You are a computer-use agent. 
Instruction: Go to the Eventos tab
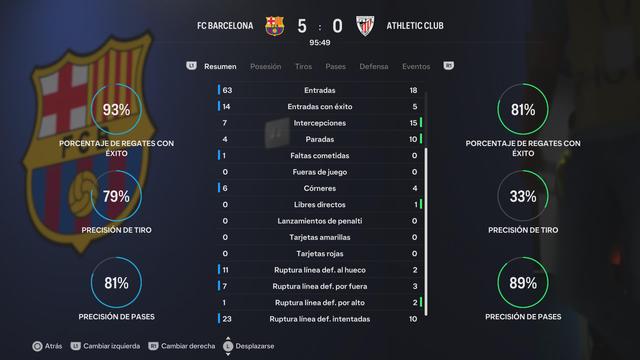point(416,67)
